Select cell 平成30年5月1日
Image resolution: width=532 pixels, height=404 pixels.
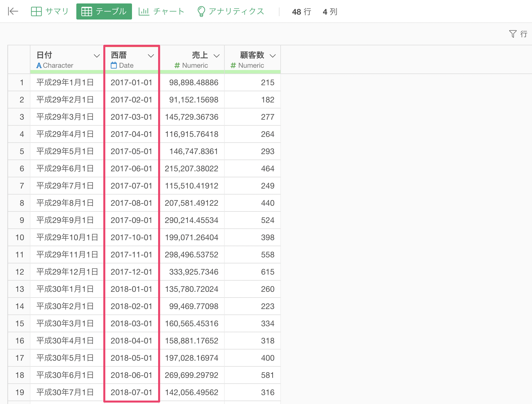pos(67,358)
